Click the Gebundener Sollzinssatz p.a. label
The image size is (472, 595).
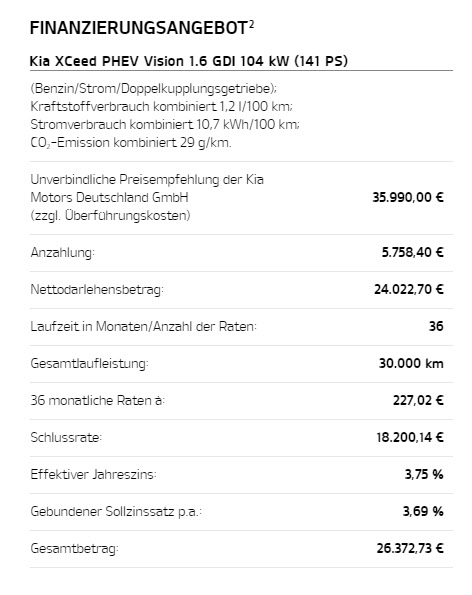click(116, 512)
